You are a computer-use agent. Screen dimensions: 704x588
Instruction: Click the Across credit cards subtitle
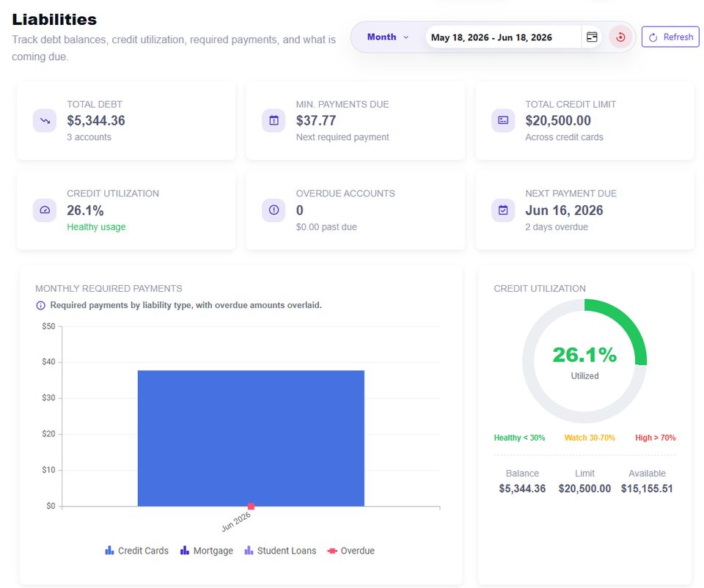[x=565, y=137]
